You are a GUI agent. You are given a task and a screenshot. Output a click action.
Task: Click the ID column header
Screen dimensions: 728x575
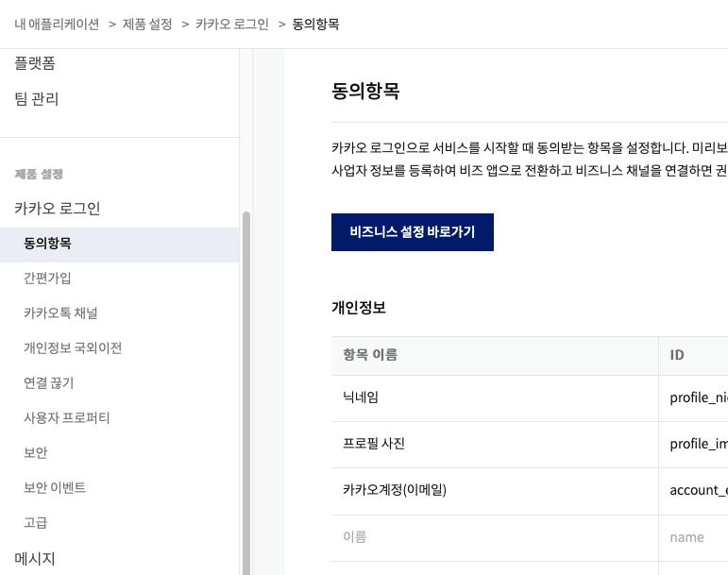pyautogui.click(x=693, y=356)
